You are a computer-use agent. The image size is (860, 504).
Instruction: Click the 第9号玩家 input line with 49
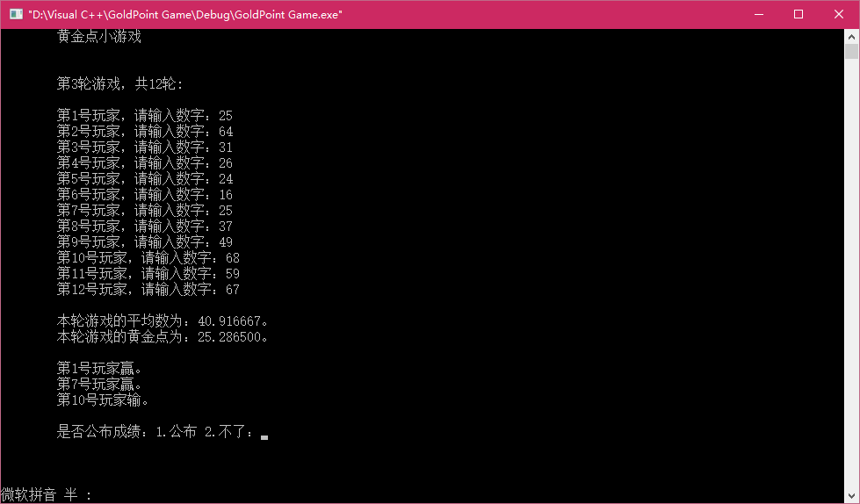(x=145, y=242)
